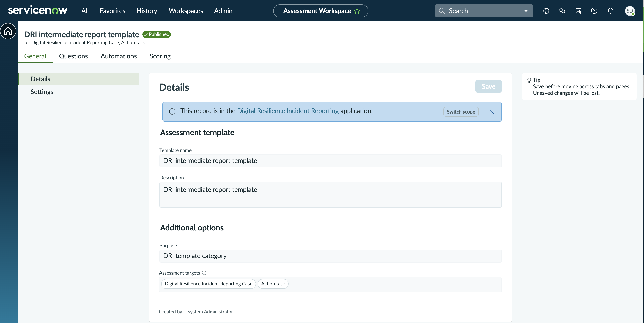The height and width of the screenshot is (323, 644).
Task: Click the search magnifier icon
Action: point(442,11)
